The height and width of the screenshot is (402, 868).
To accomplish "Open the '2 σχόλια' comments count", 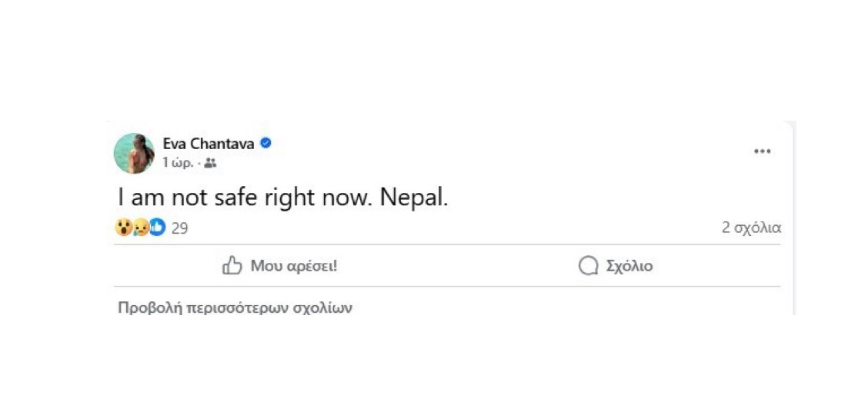I will (x=751, y=228).
